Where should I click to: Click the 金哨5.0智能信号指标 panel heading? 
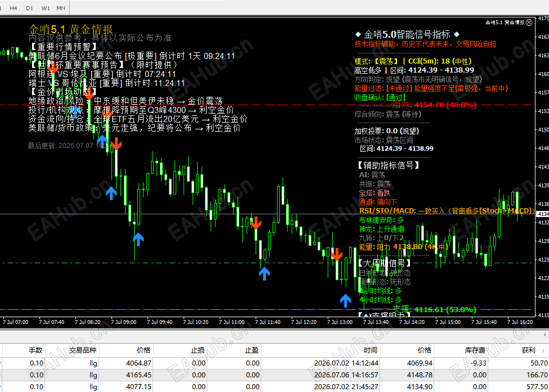pos(407,34)
